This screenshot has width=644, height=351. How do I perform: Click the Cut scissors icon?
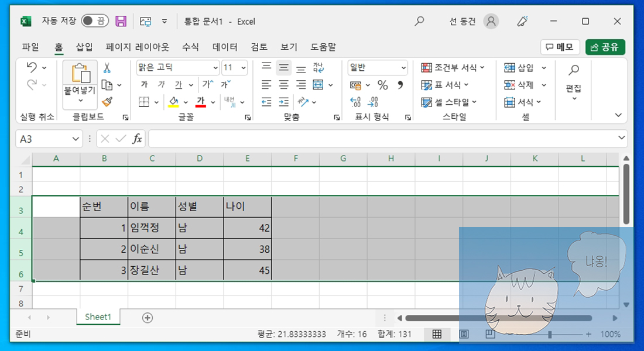point(107,68)
